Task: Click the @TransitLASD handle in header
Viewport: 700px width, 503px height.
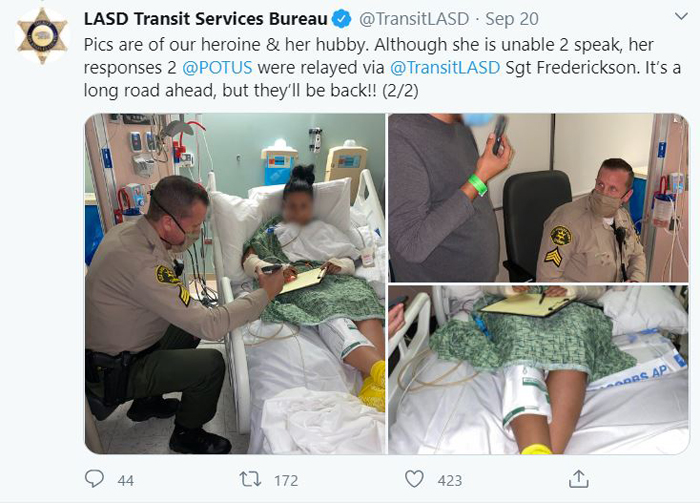Action: (x=414, y=19)
